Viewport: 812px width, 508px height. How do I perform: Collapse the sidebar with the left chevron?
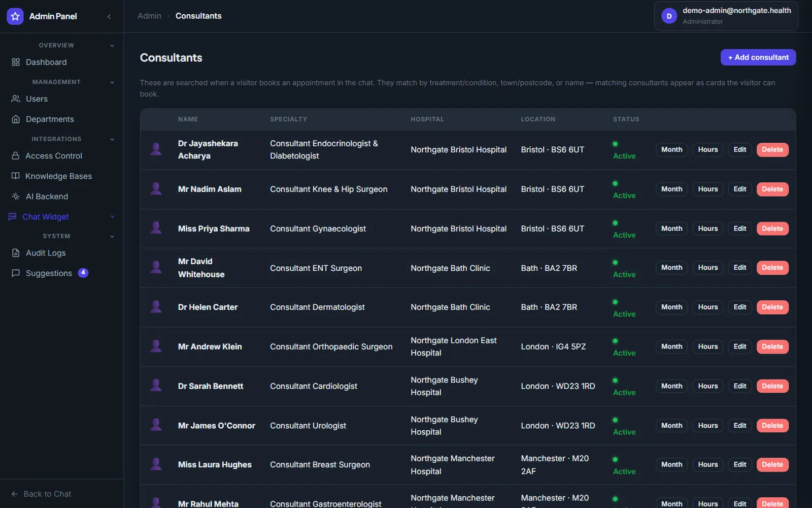pyautogui.click(x=109, y=17)
